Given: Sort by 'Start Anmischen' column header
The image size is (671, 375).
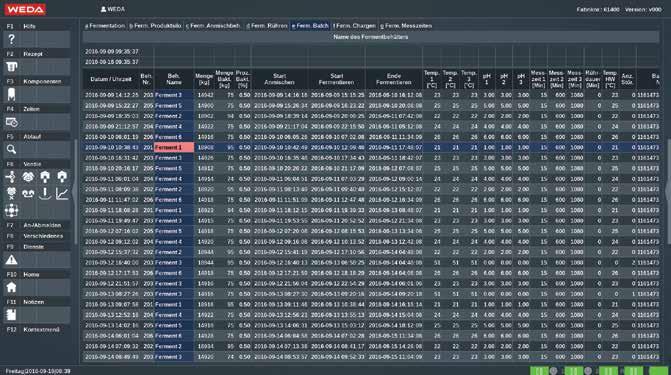Looking at the screenshot, I should pos(279,79).
